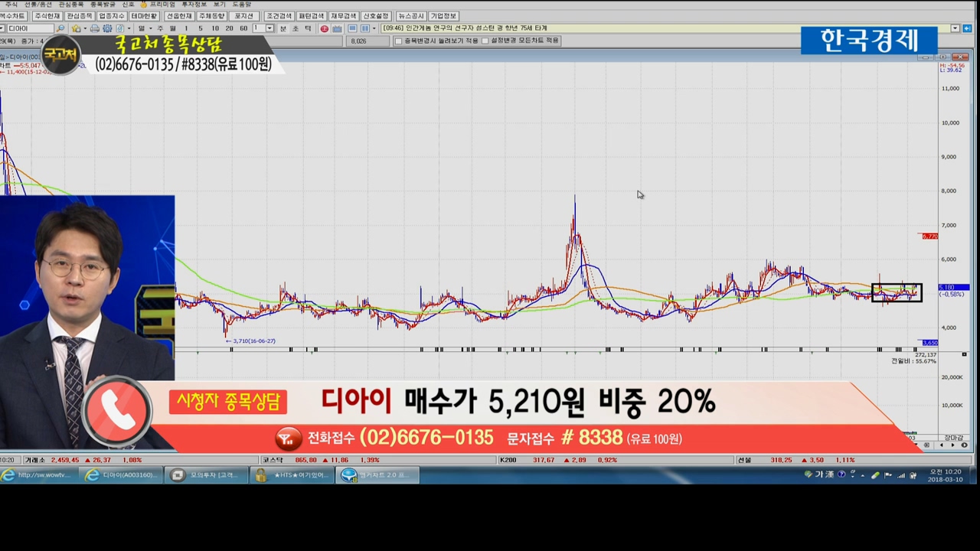
Task: Click the 조건검색 button
Action: pos(279,16)
